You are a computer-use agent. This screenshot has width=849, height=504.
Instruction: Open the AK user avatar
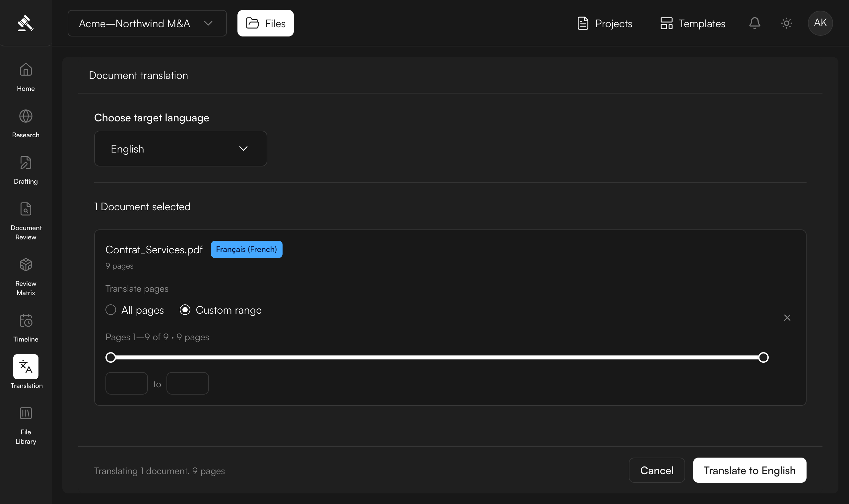point(820,23)
